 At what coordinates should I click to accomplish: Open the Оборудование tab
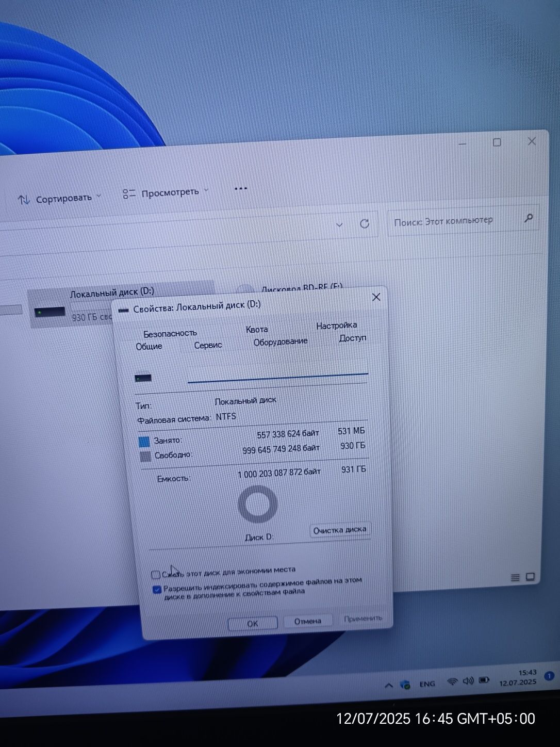(x=281, y=342)
